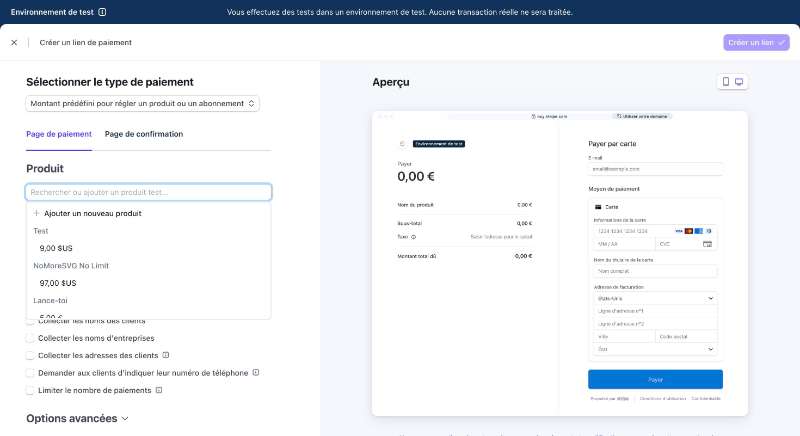Choose the 97,00 $US price option
Viewport: 800px width, 436px height.
click(58, 283)
